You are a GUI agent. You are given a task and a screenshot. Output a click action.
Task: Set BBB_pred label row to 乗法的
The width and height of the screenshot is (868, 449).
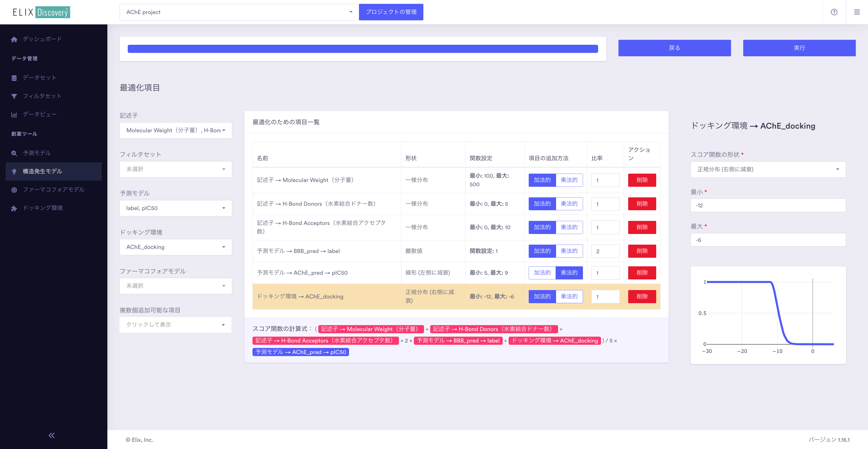(569, 251)
